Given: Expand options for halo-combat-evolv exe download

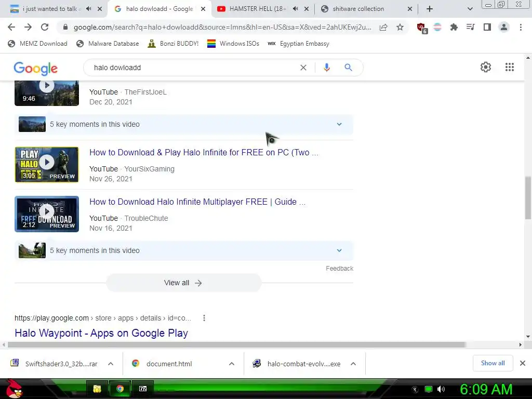Looking at the screenshot, I should pos(353,364).
